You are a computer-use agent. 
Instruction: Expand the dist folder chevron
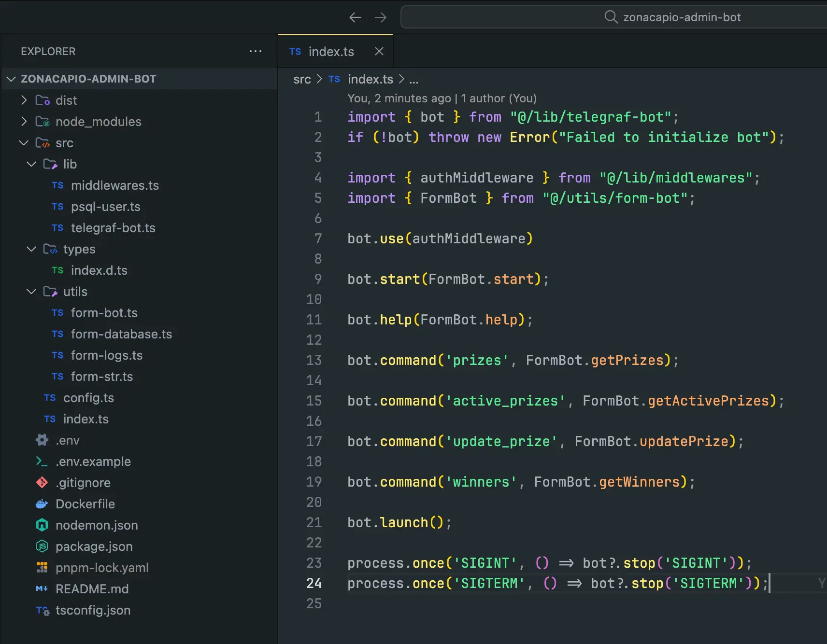click(x=24, y=100)
